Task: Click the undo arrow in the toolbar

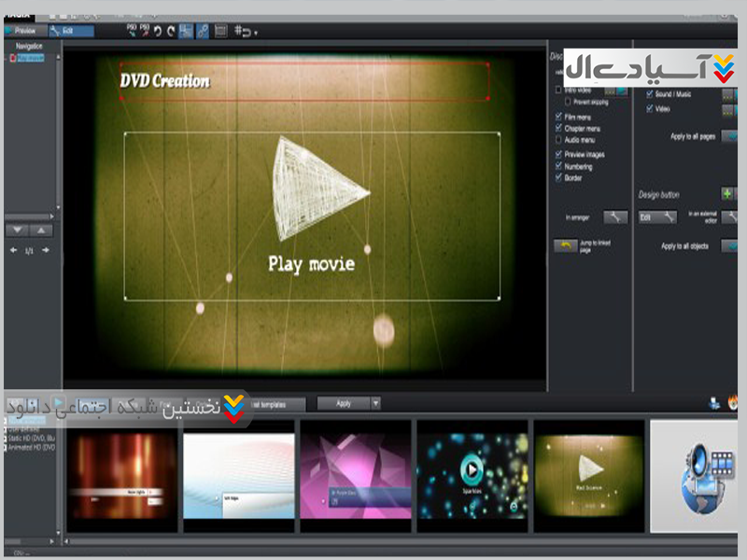Action: pyautogui.click(x=157, y=31)
